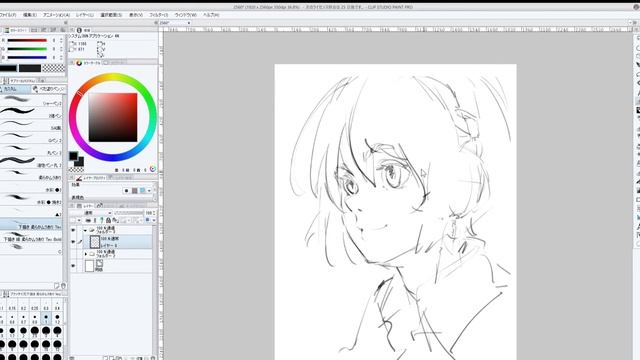Image resolution: width=640 pixels, height=360 pixels.
Task: Toggle clip to layer below icon
Action: [89, 220]
